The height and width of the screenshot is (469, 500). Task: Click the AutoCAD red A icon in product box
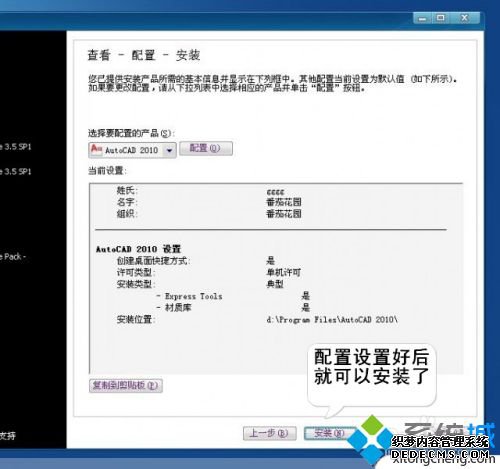96,149
